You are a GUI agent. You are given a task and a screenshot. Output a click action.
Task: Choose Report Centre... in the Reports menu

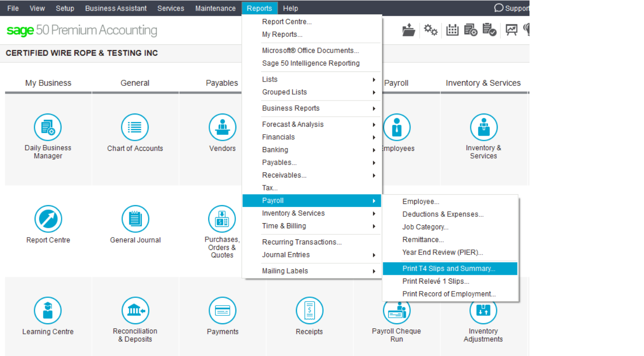(312, 22)
